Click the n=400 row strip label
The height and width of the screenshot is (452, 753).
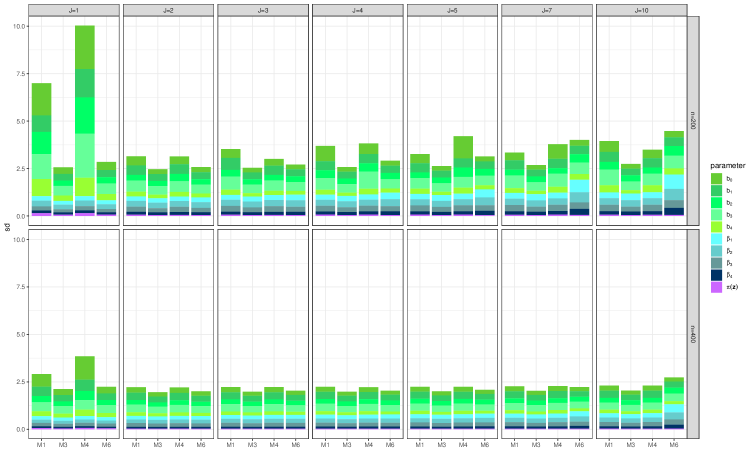[x=693, y=334]
